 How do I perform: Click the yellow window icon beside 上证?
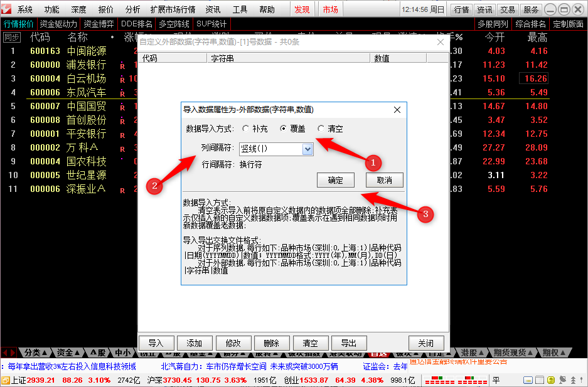[5, 380]
